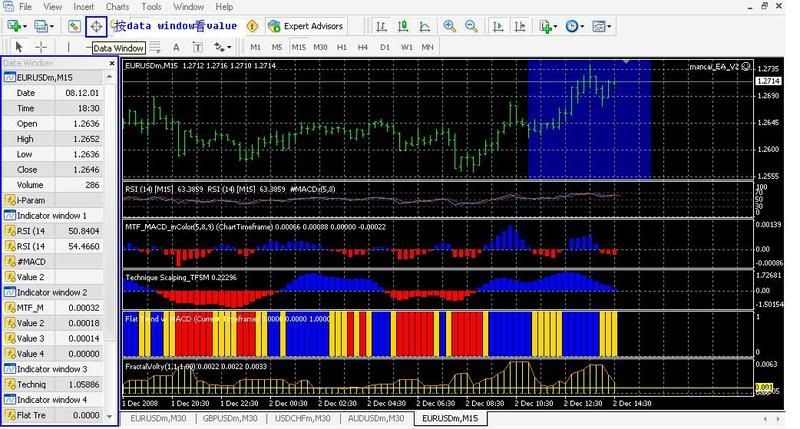Screen dimensions: 800x429
Task: Click the yellow diamond New Order icon
Action: pyautogui.click(x=252, y=26)
